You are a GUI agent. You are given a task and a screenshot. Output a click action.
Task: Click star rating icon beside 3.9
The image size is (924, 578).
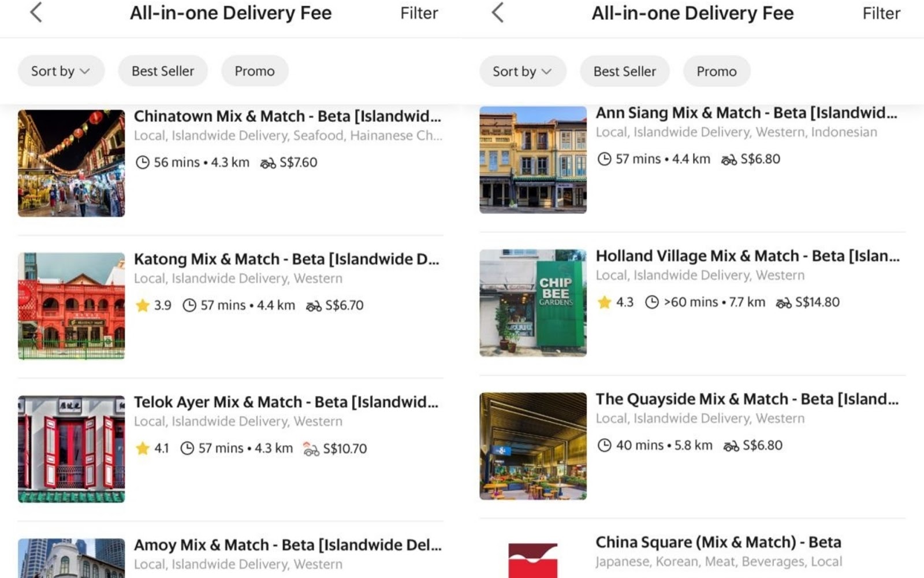[143, 305]
